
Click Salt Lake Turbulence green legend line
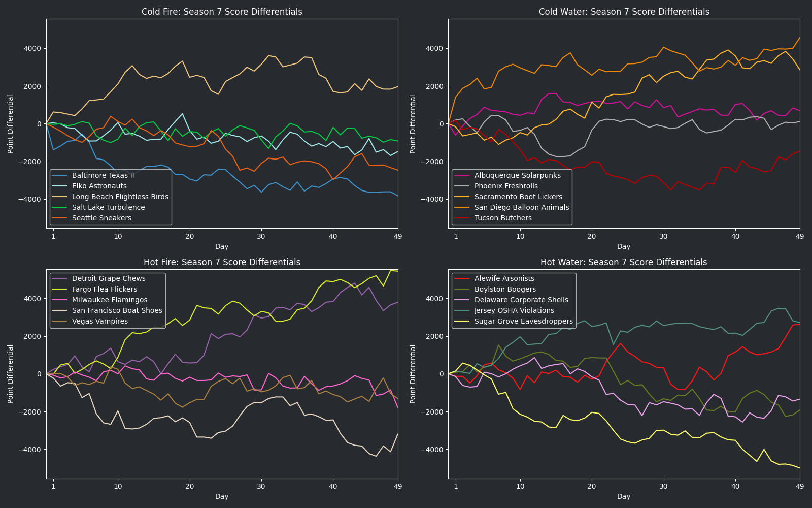click(x=60, y=207)
